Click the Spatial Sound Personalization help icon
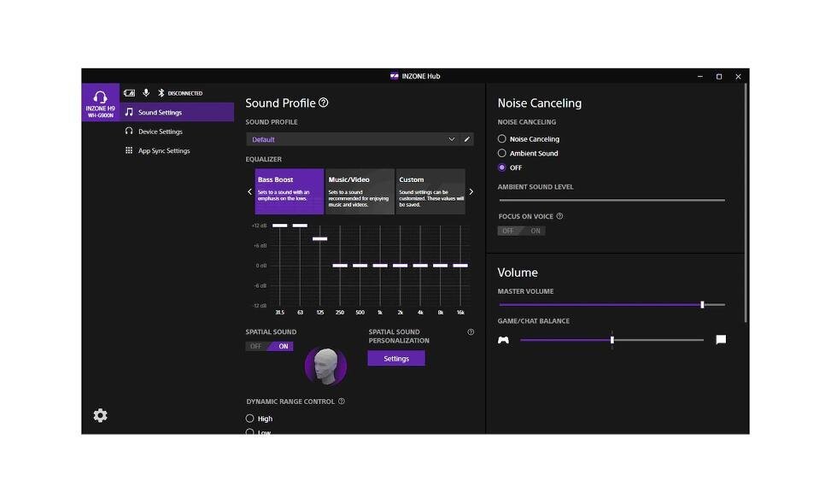This screenshot has height=504, width=831. [471, 332]
